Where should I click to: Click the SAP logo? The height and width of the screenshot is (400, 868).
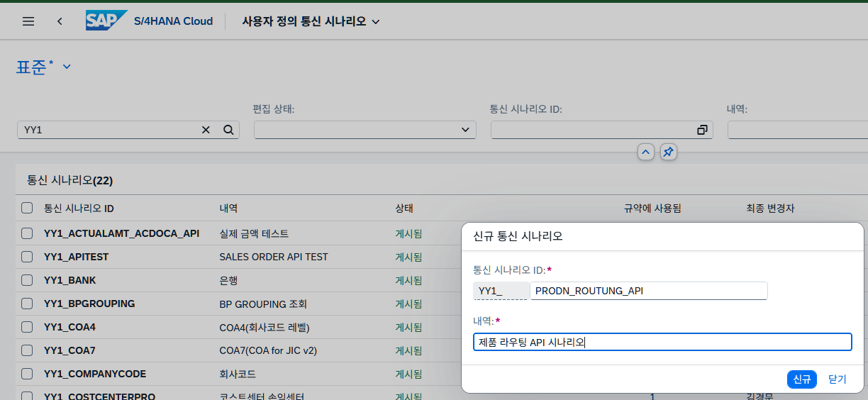pos(106,21)
